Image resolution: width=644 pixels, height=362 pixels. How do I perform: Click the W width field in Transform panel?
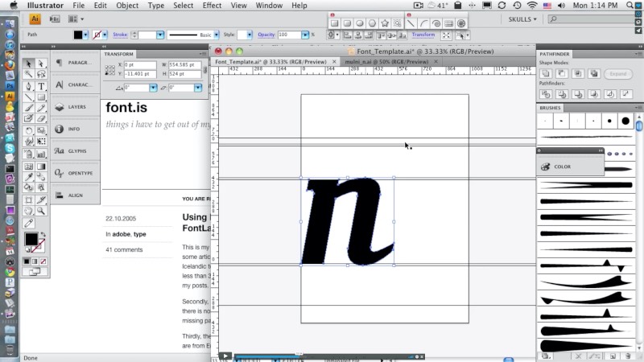[x=185, y=65]
